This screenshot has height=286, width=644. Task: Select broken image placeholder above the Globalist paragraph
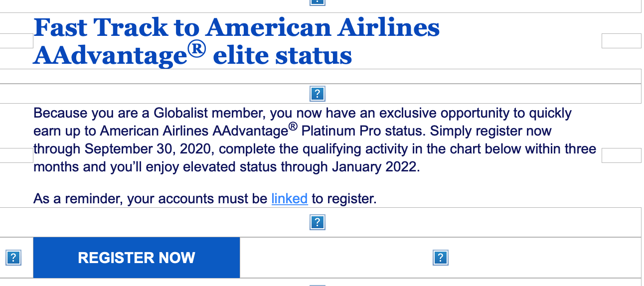coord(318,94)
